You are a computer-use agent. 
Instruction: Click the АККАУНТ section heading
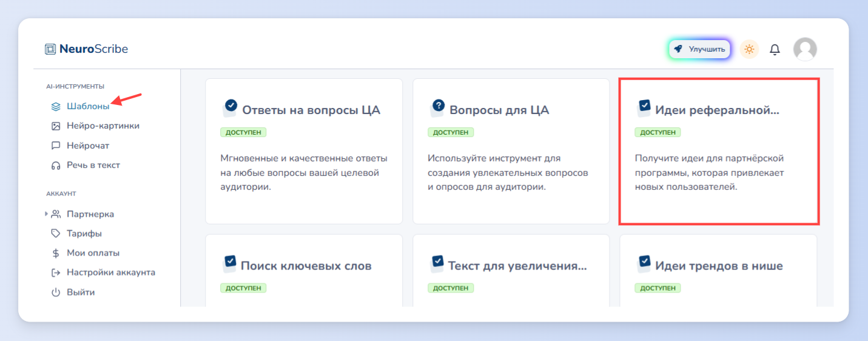pyautogui.click(x=61, y=194)
